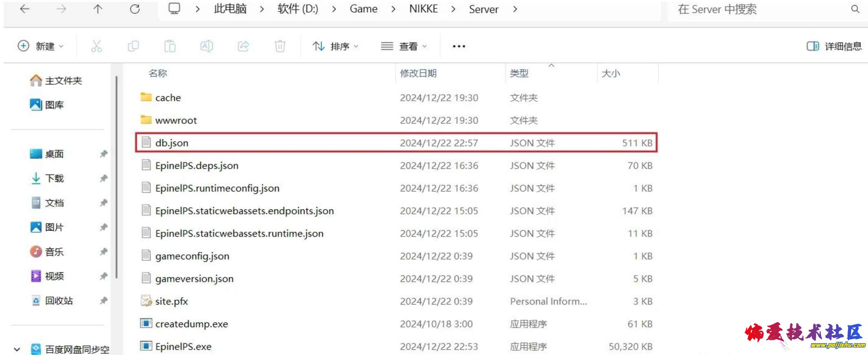Click the Rename icon in toolbar
This screenshot has height=355, width=868.
206,46
